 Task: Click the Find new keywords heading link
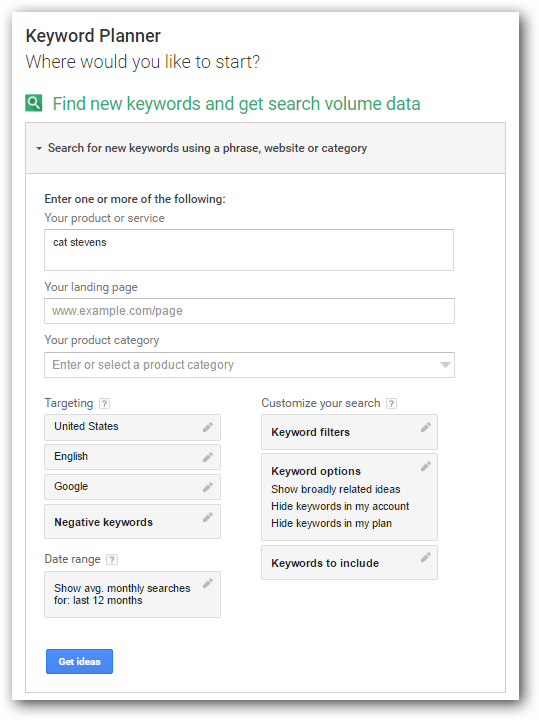pyautogui.click(x=236, y=104)
